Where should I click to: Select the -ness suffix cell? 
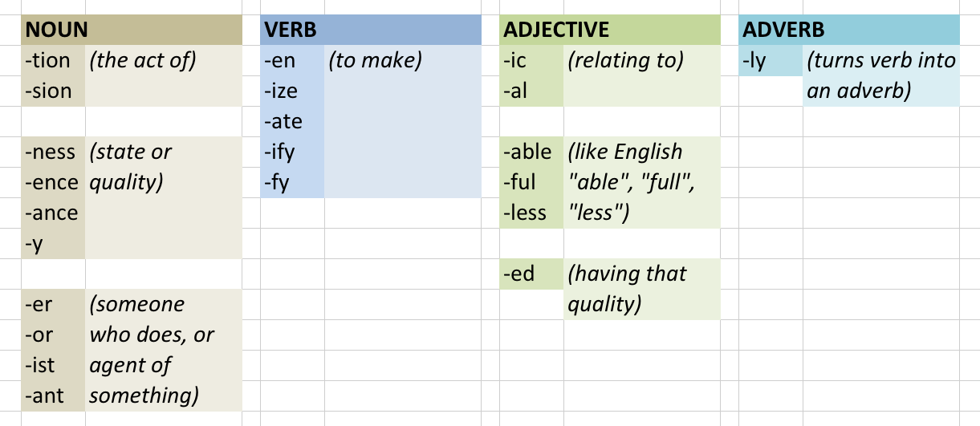pos(53,152)
